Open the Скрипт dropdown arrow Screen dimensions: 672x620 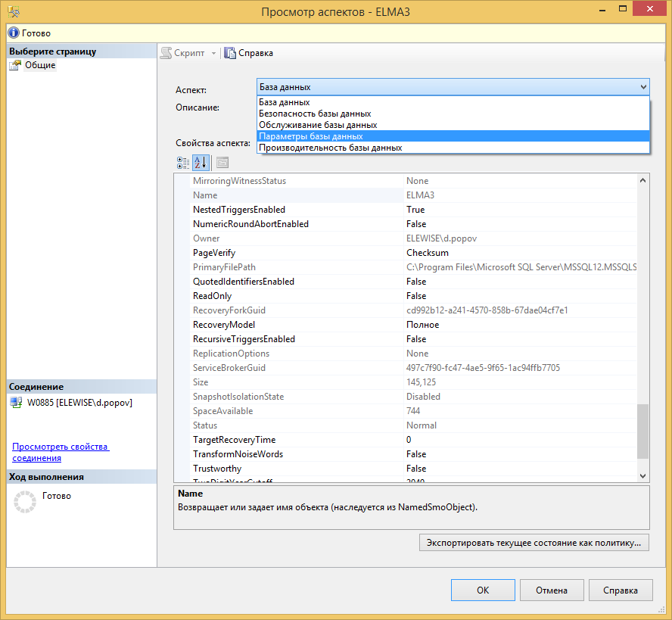[213, 53]
